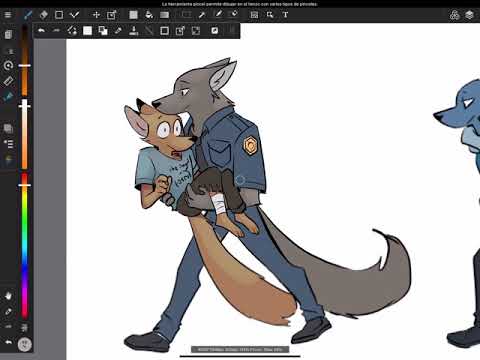Screen dimensions: 480x360
Task: Click the eyedropper icon in the secondary toolbar
Action: pos(118,31)
